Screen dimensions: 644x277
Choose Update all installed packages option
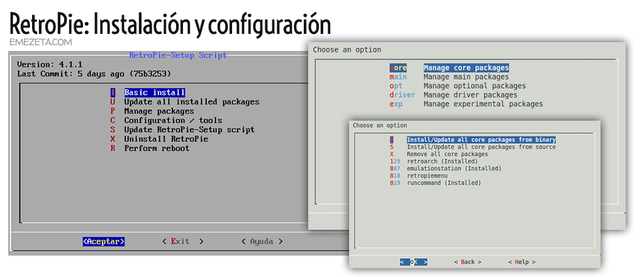coord(185,102)
